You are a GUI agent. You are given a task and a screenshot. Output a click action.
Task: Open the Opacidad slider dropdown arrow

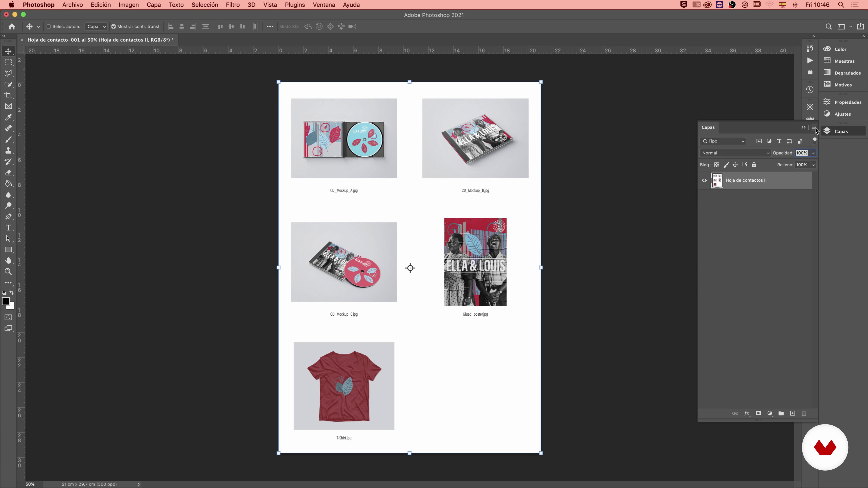(813, 153)
